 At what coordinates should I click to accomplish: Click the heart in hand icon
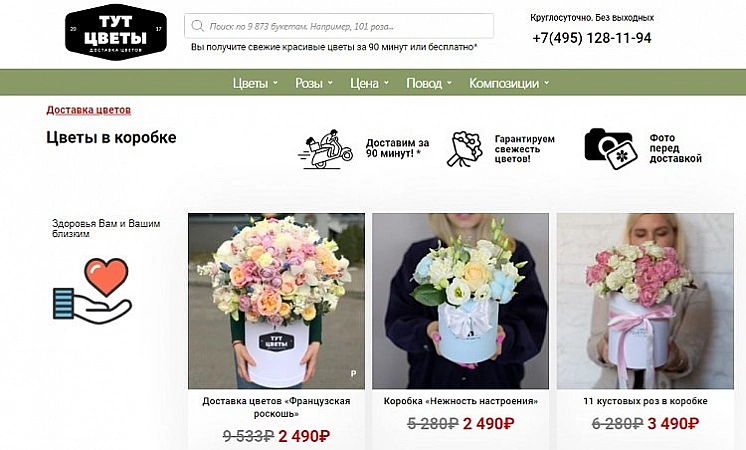pos(92,291)
